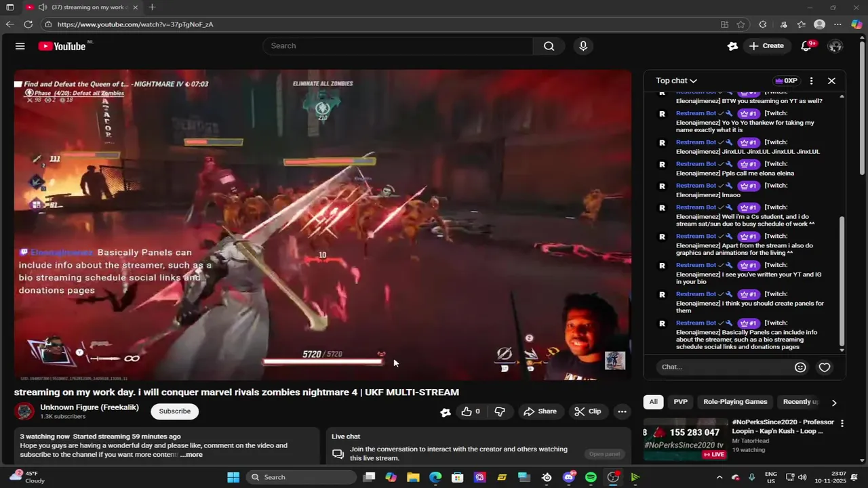Open YouTube notifications bell
Image resolution: width=868 pixels, height=488 pixels.
pos(806,46)
